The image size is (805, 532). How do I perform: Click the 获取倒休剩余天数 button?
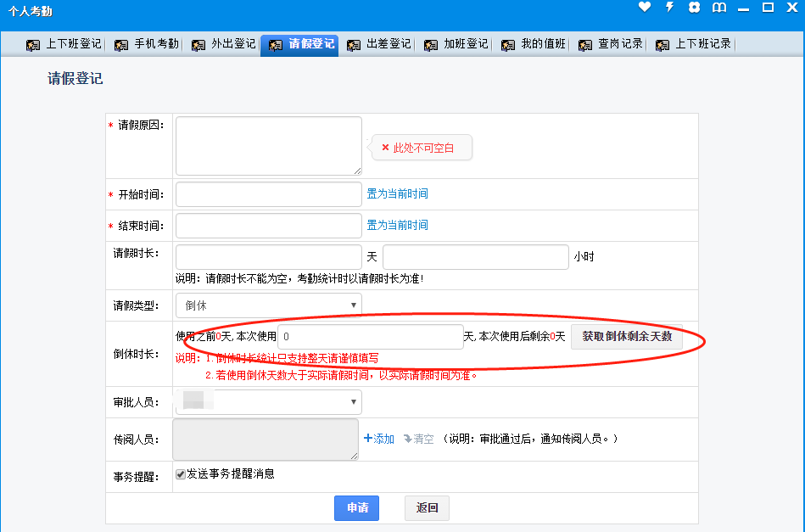click(626, 336)
